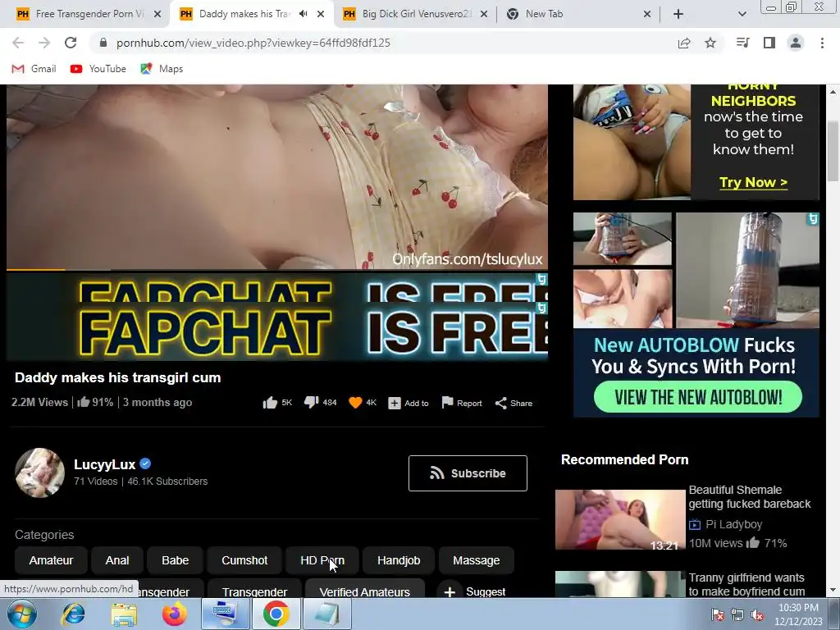This screenshot has width=840, height=630.
Task: Report the video using the flag icon
Action: pos(461,403)
